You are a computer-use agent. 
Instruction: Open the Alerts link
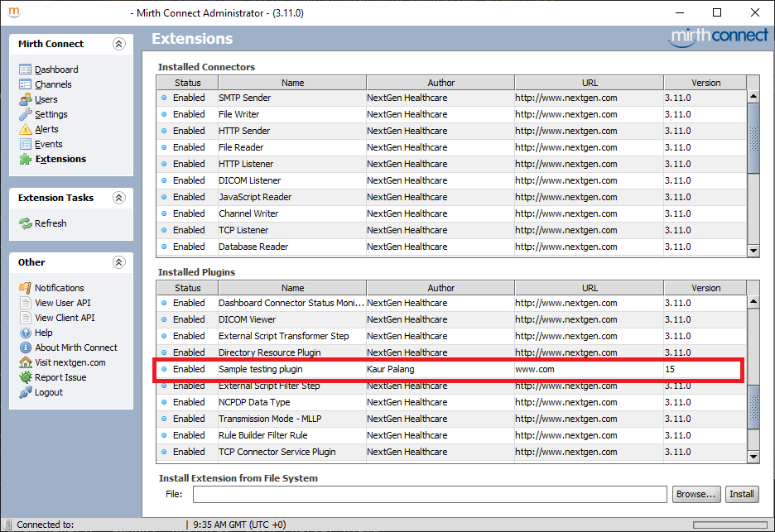[x=46, y=129]
